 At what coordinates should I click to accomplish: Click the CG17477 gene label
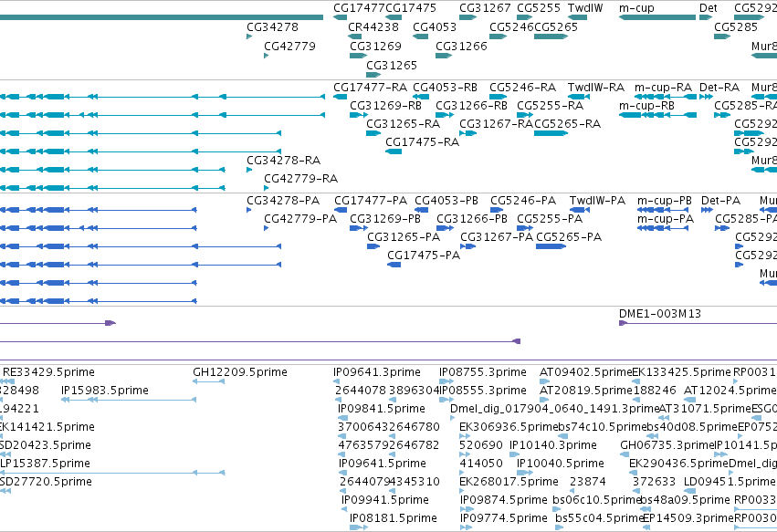[359, 8]
